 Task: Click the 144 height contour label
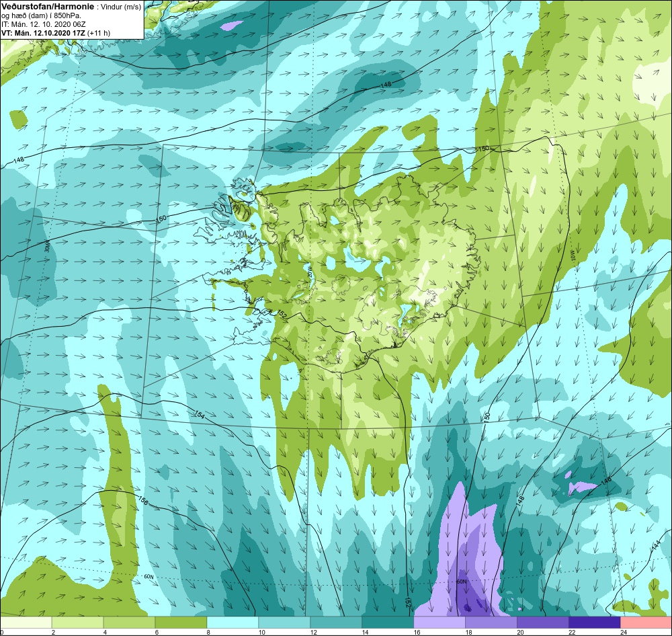click(655, 545)
